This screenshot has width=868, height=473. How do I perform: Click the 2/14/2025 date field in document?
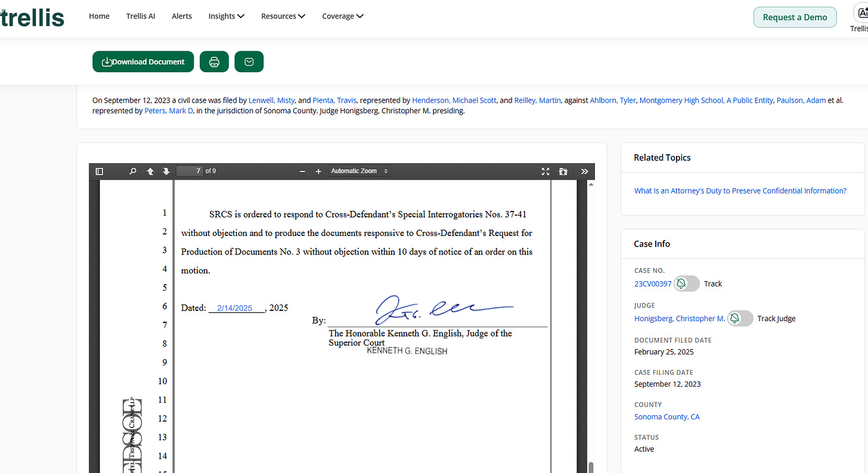(235, 308)
